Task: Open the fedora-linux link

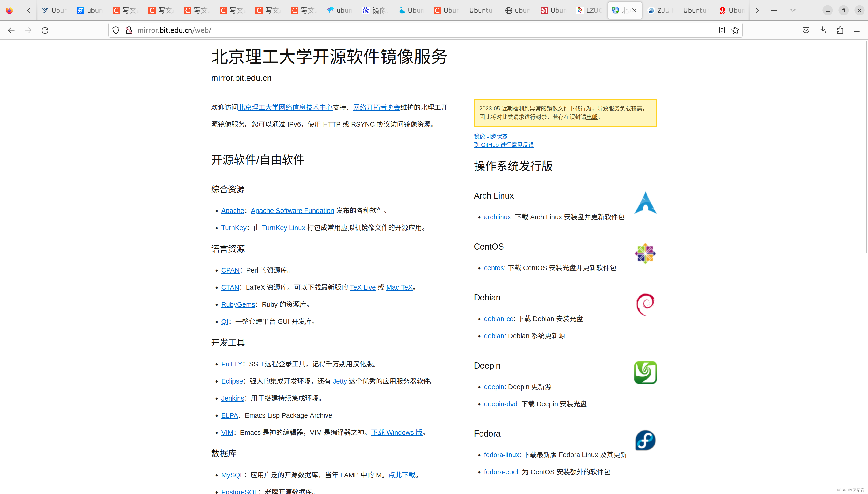Action: [x=502, y=455]
